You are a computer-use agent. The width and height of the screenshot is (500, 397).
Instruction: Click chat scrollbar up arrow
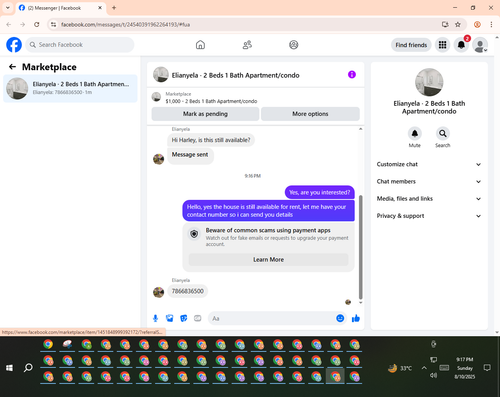(360, 129)
